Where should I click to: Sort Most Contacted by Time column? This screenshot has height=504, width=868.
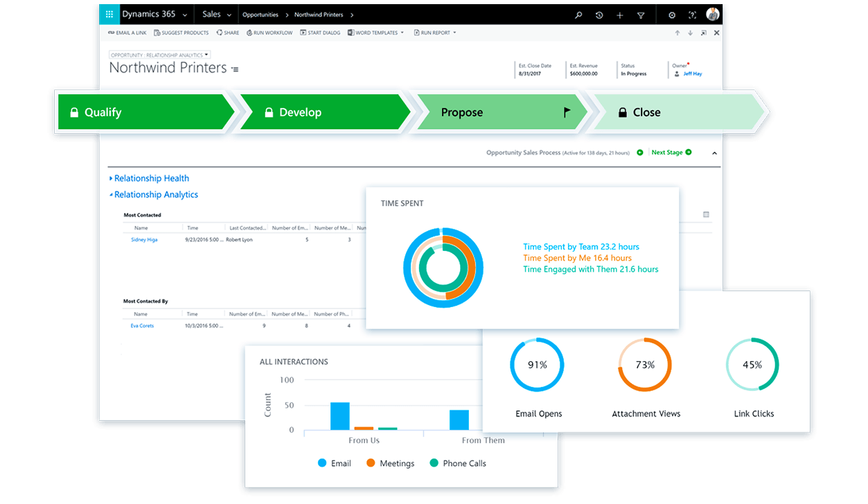coord(193,228)
